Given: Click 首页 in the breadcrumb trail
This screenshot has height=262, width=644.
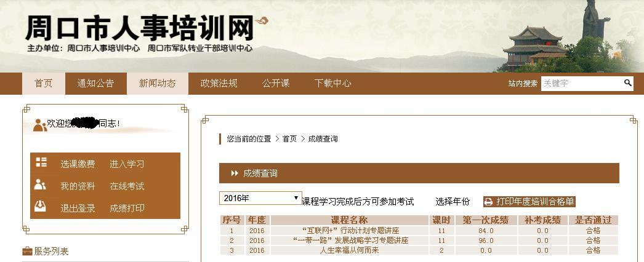Looking at the screenshot, I should (x=289, y=139).
